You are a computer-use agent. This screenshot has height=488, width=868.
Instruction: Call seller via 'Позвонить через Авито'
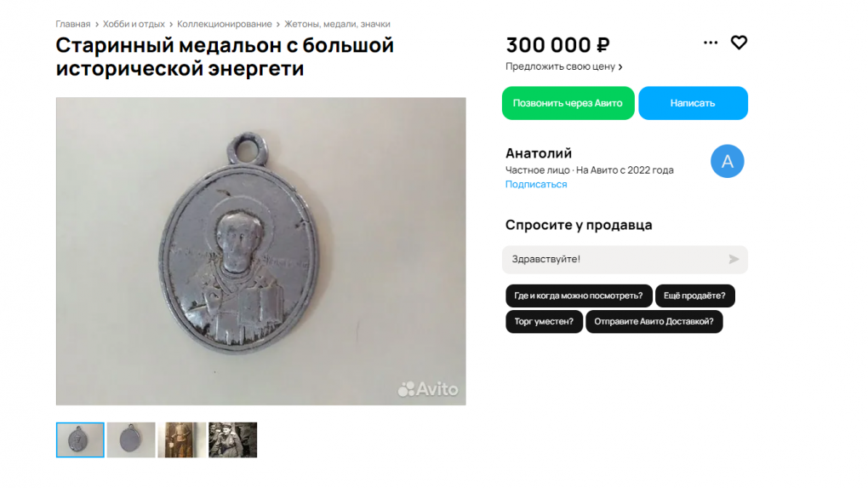(x=568, y=103)
